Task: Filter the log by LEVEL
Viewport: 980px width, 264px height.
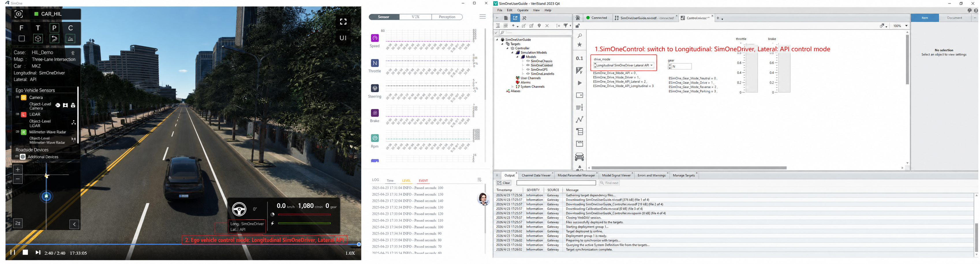Action: [x=406, y=181]
